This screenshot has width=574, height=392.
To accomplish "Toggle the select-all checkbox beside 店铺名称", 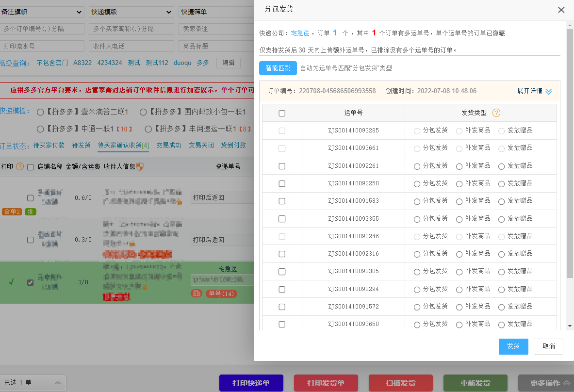I will (x=31, y=167).
